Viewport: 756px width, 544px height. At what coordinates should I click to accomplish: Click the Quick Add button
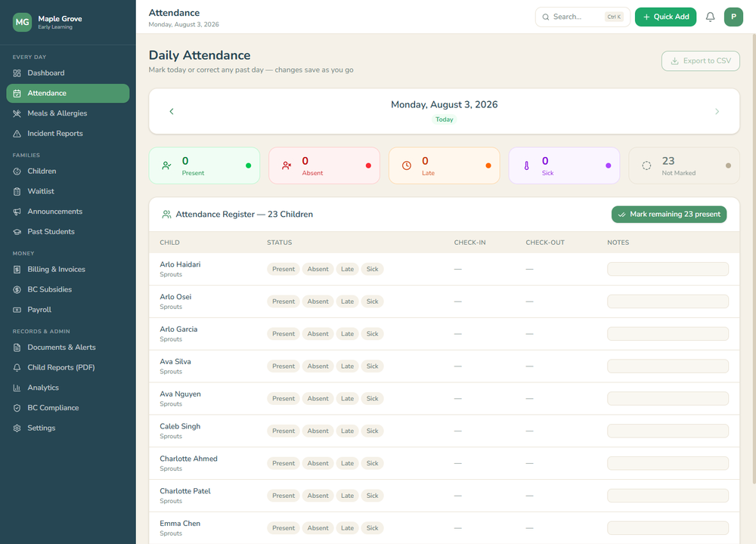coord(665,17)
